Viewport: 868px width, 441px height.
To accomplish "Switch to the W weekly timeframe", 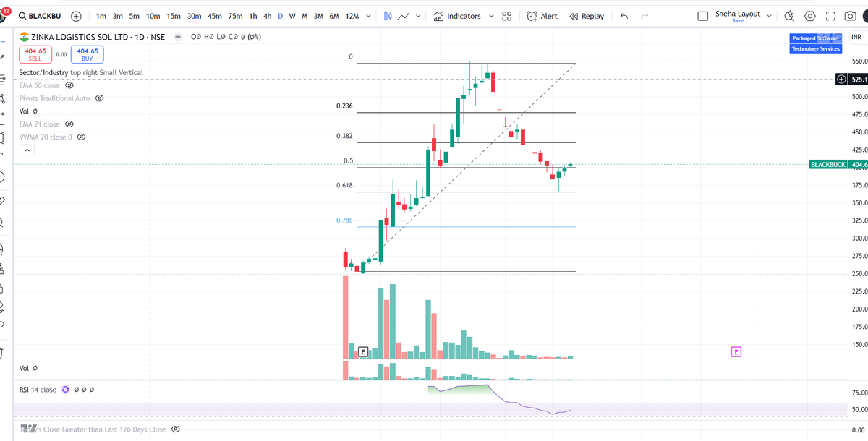I will (292, 16).
